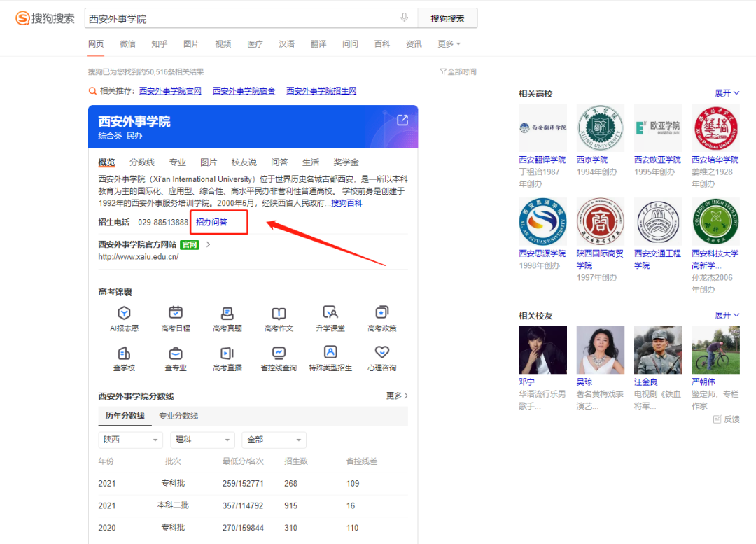Open 严朝伟 alumni photo
Image resolution: width=756 pixels, height=544 pixels.
(x=715, y=349)
